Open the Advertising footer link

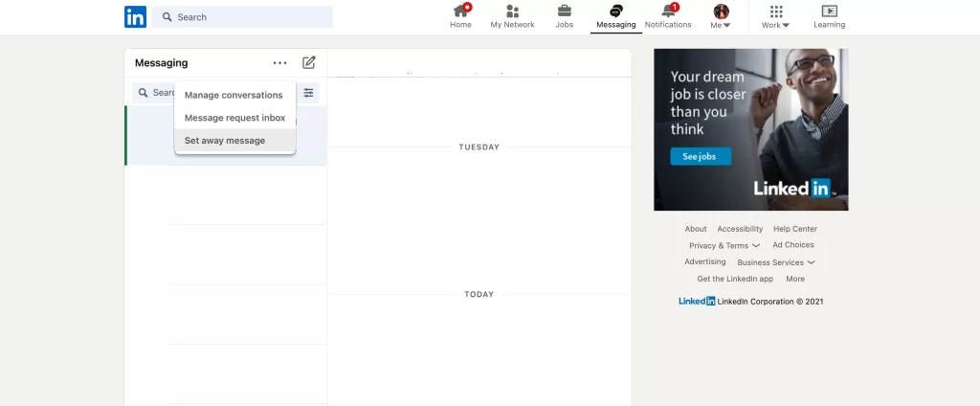click(705, 261)
